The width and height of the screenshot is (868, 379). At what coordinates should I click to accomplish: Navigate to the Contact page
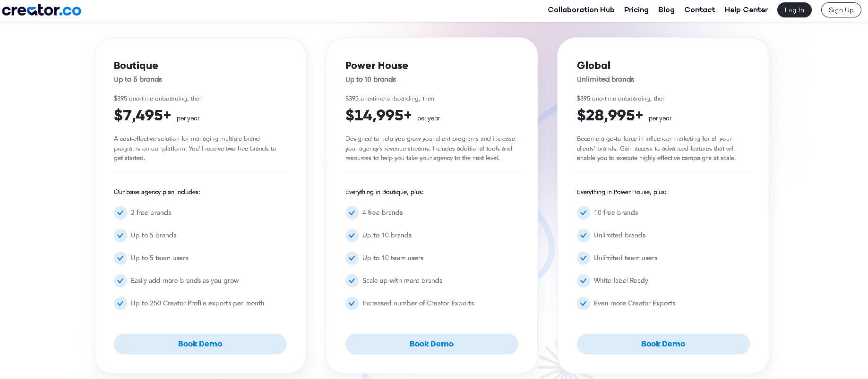tap(699, 9)
